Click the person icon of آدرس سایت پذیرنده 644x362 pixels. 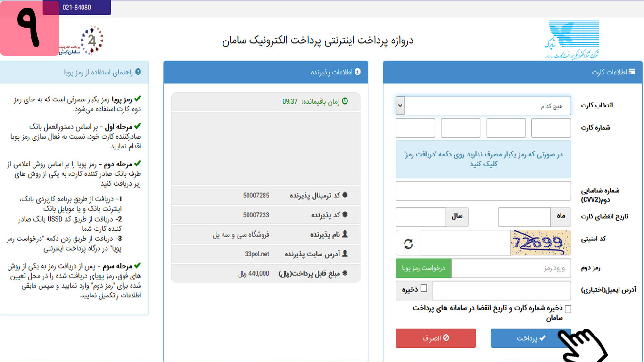[x=345, y=254]
